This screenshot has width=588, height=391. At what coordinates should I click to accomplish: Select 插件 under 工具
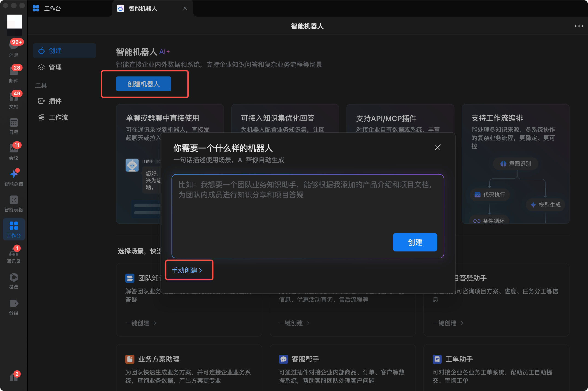pyautogui.click(x=55, y=101)
